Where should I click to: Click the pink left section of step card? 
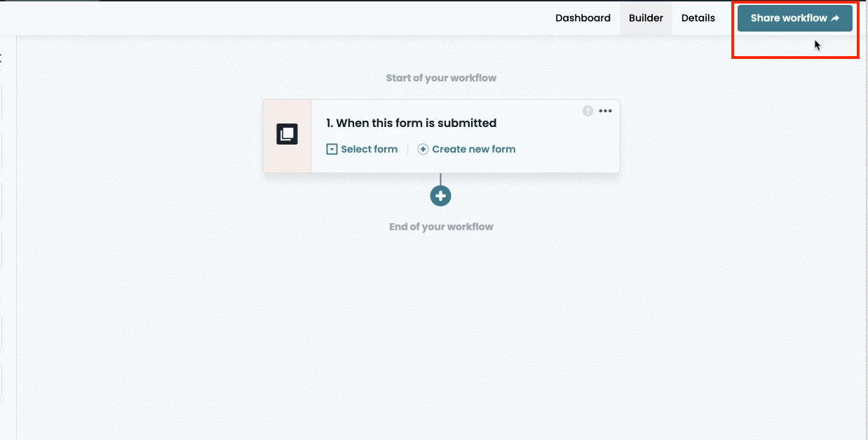[x=287, y=158]
